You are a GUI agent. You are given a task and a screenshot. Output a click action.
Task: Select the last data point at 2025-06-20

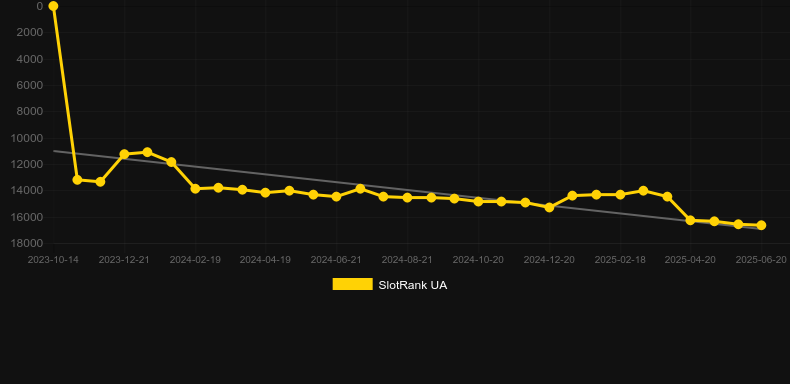[761, 225]
